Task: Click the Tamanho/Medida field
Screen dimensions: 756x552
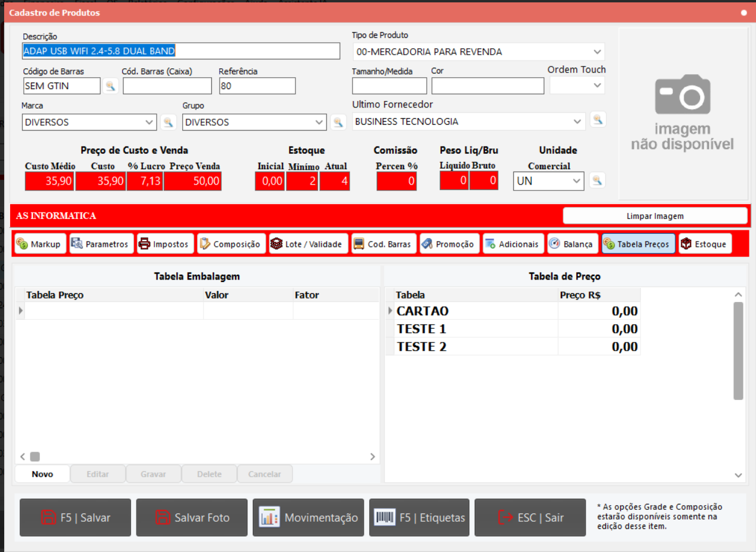Action: (x=389, y=85)
